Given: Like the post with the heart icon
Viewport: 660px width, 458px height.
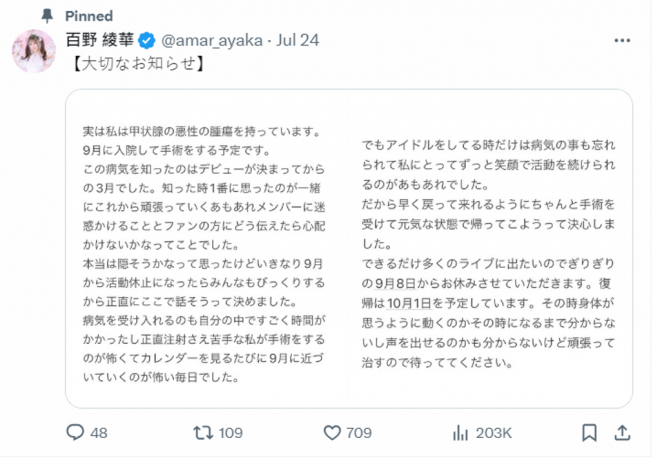Looking at the screenshot, I should click(333, 432).
